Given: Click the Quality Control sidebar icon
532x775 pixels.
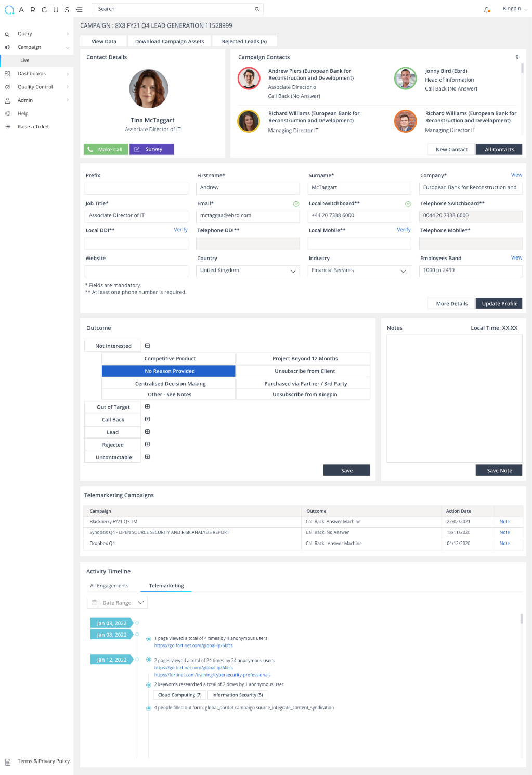Looking at the screenshot, I should tap(7, 87).
